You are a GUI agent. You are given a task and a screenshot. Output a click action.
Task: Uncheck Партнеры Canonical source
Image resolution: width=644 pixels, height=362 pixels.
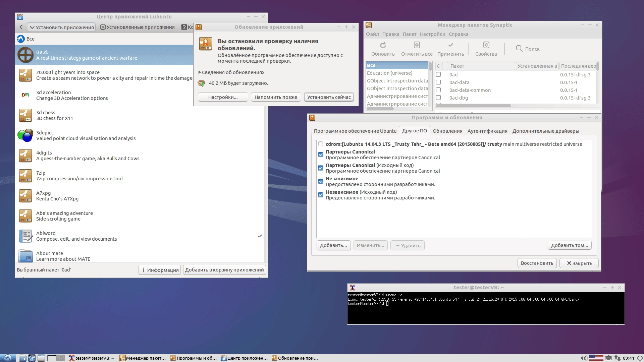pyautogui.click(x=321, y=155)
